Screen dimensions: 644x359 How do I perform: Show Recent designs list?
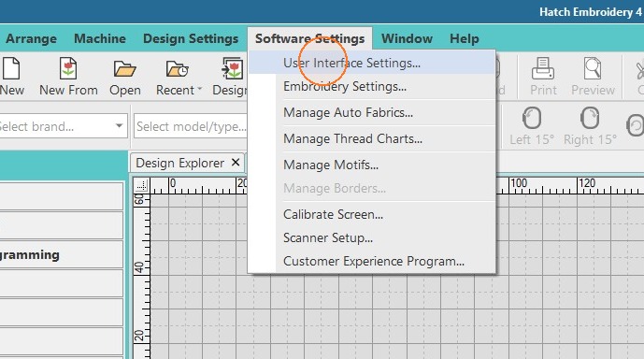pyautogui.click(x=176, y=77)
